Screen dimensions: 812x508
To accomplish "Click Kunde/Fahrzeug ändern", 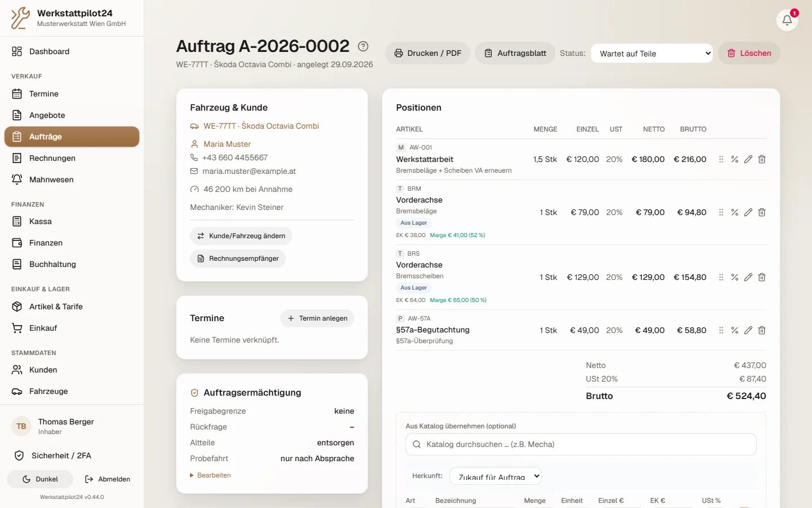I will [241, 236].
